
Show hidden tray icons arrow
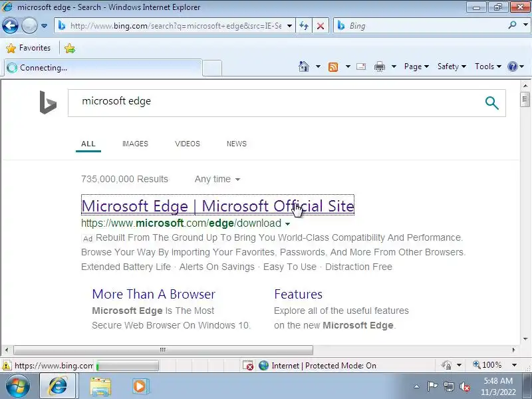click(417, 386)
